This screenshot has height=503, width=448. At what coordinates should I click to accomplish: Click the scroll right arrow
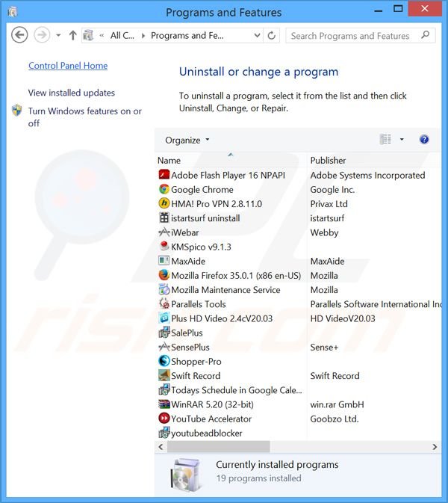click(435, 446)
